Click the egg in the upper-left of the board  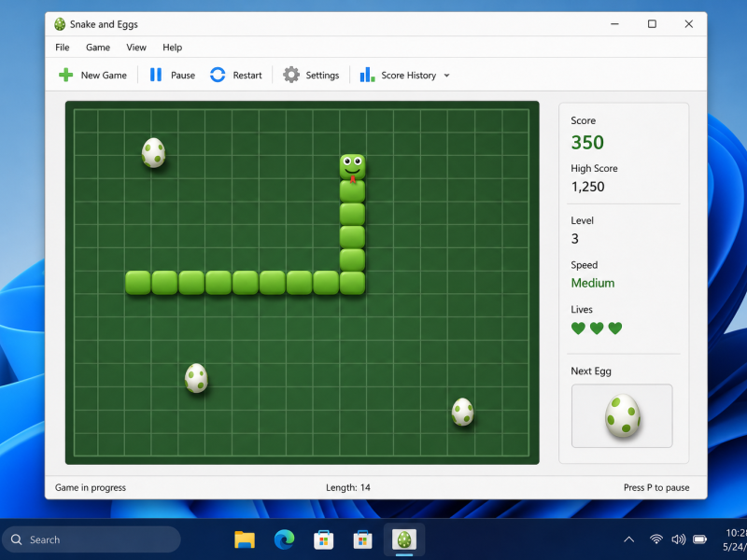[153, 152]
